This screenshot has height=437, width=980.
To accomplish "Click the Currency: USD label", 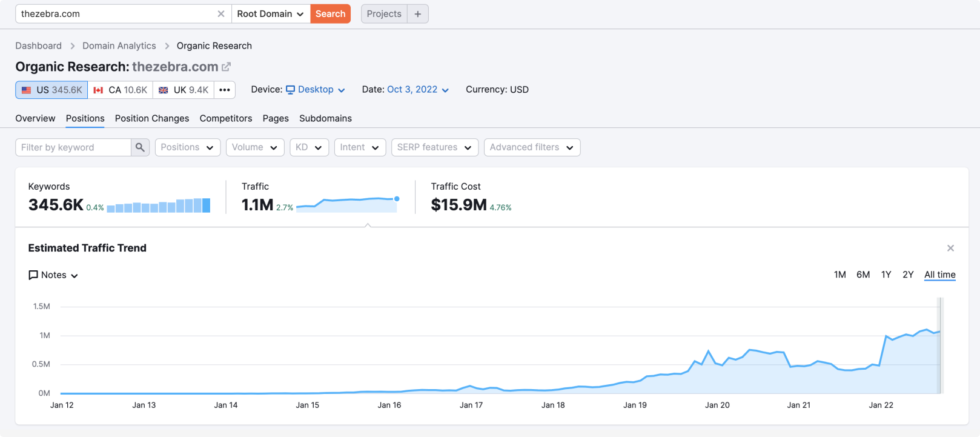I will (x=497, y=90).
